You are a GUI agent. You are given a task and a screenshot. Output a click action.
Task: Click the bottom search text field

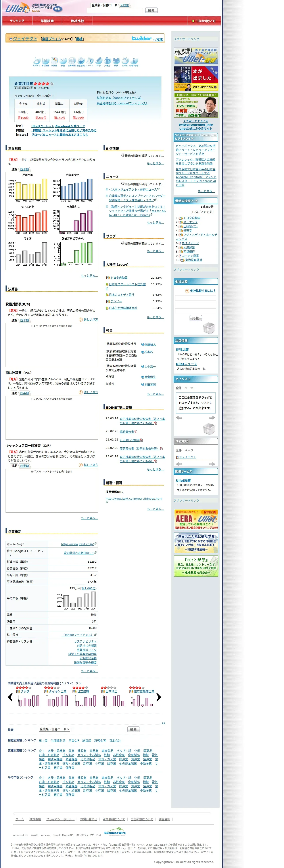coord(98,729)
